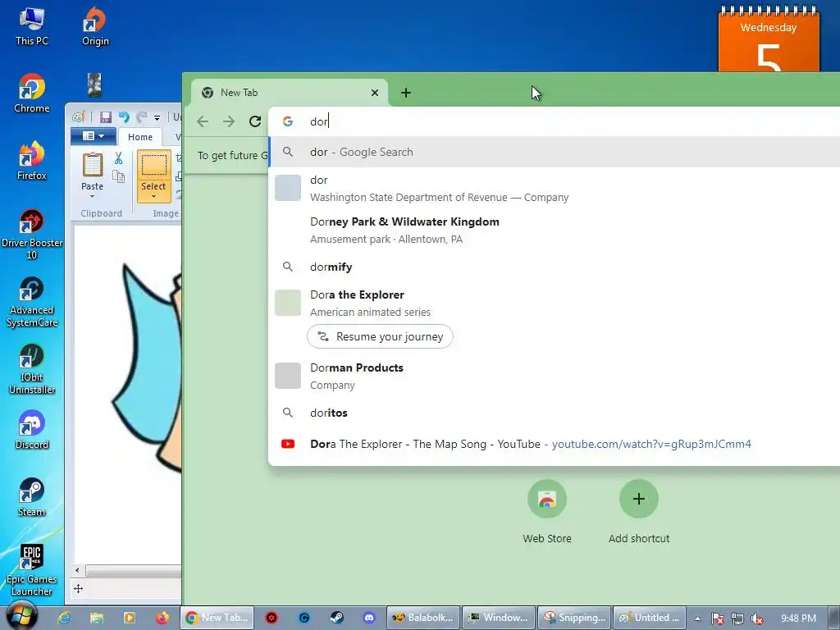Image resolution: width=840 pixels, height=630 pixels.
Task: Click Paint horizontal scrollbar left arrow
Action: click(x=77, y=571)
